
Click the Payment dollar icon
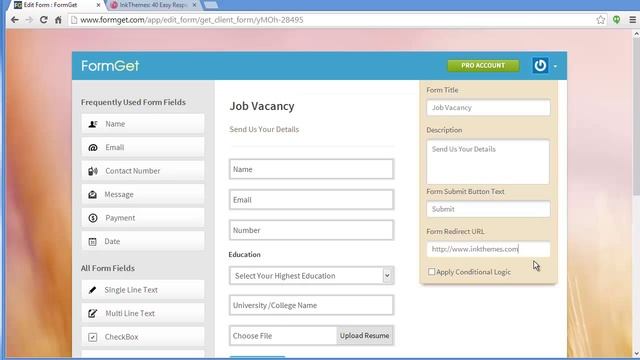point(93,218)
